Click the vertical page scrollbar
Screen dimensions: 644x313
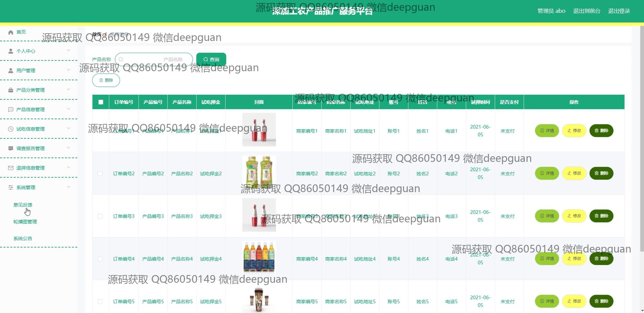(x=642, y=134)
